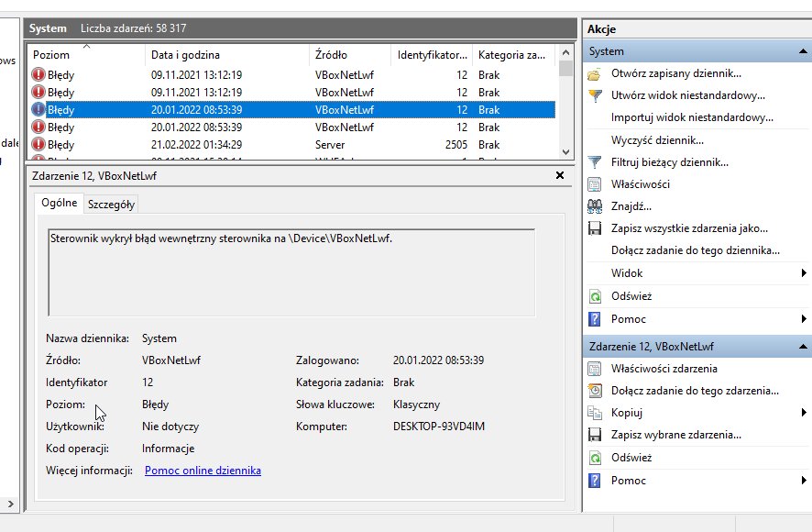Screen dimensions: 812x532
Task: Click the save all events floppy icon
Action: coord(595,228)
